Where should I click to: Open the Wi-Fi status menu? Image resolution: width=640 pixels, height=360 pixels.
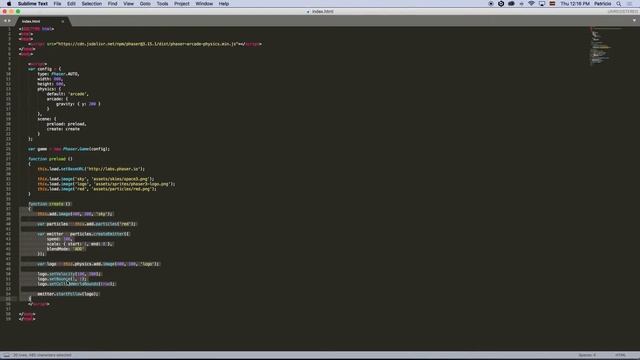[x=531, y=4]
